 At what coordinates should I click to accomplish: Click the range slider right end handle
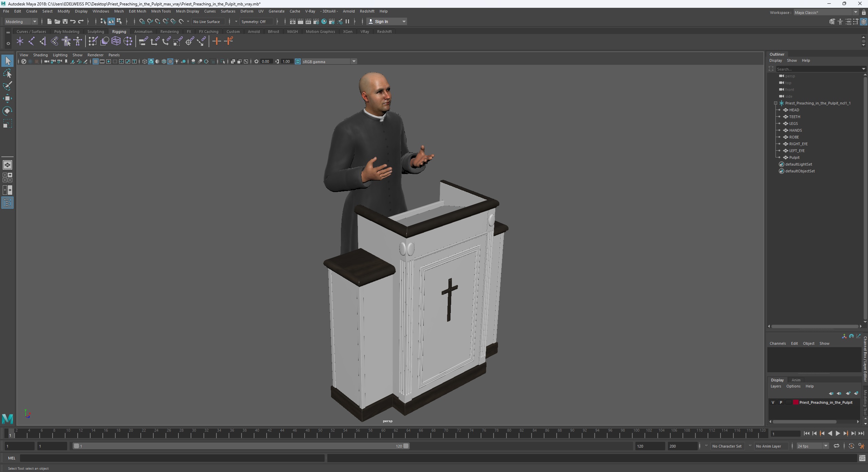tap(406, 446)
